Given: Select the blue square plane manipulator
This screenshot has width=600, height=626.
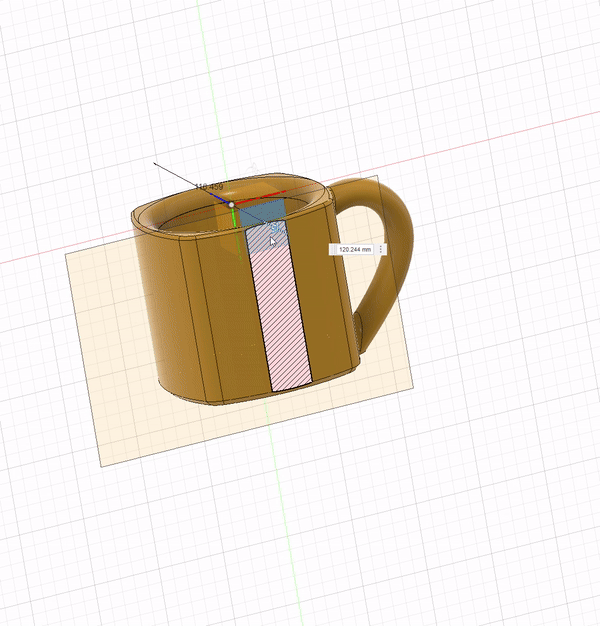Looking at the screenshot, I should coord(261,213).
